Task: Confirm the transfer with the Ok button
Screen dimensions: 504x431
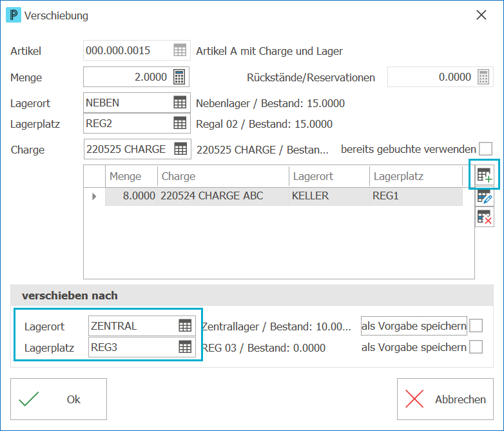Action: point(59,399)
